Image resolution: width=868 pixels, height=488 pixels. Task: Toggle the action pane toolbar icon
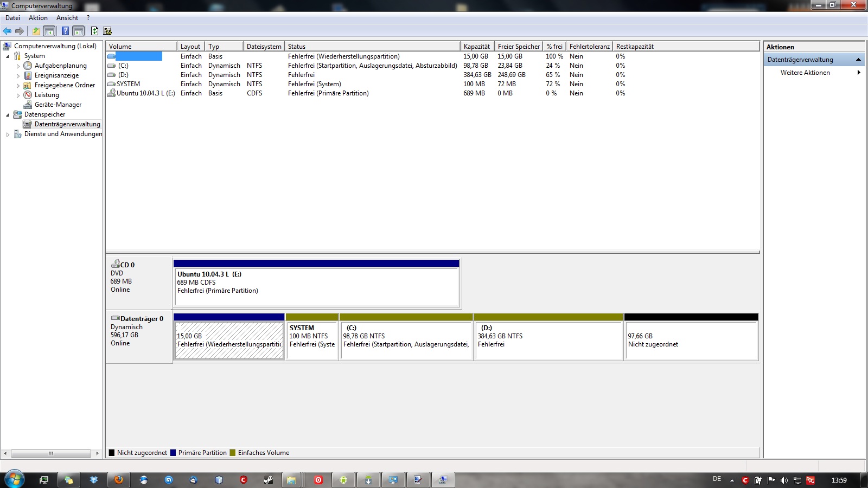pyautogui.click(x=79, y=31)
